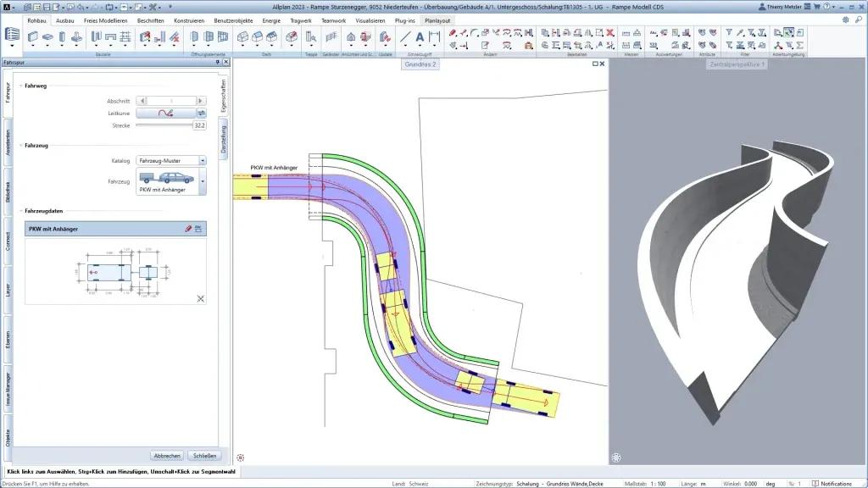868x488 pixels.
Task: Click the diagonal cross icon in vehicle preview
Action: [201, 298]
